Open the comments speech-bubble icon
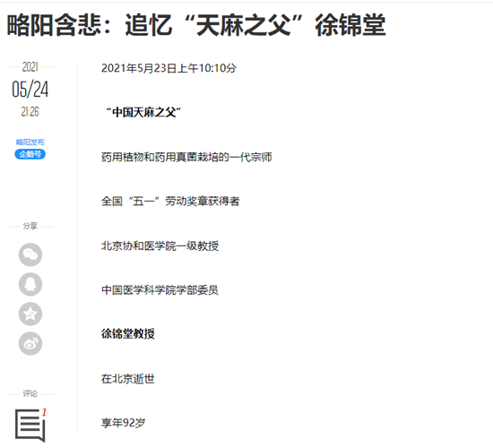493x448 pixels. point(30,426)
